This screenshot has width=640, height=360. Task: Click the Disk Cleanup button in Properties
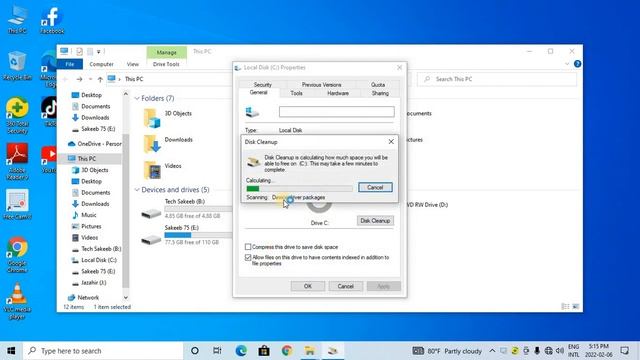[375, 221]
